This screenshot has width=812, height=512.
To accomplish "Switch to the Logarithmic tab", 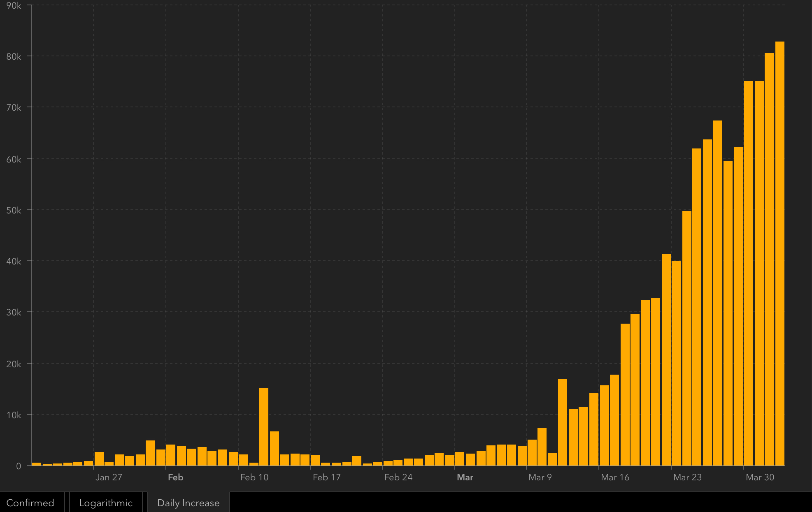I will [x=106, y=503].
